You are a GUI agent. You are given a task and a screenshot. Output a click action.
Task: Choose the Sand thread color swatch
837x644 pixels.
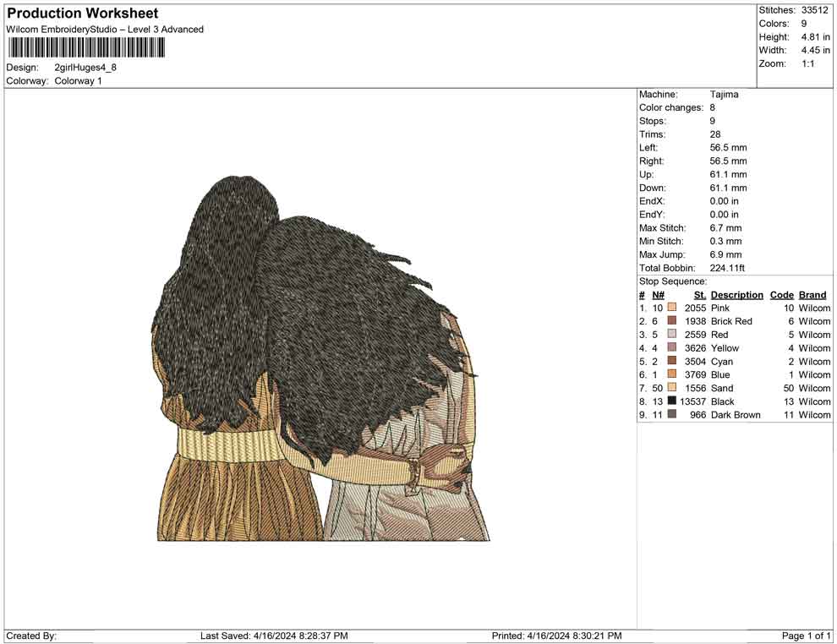click(672, 388)
